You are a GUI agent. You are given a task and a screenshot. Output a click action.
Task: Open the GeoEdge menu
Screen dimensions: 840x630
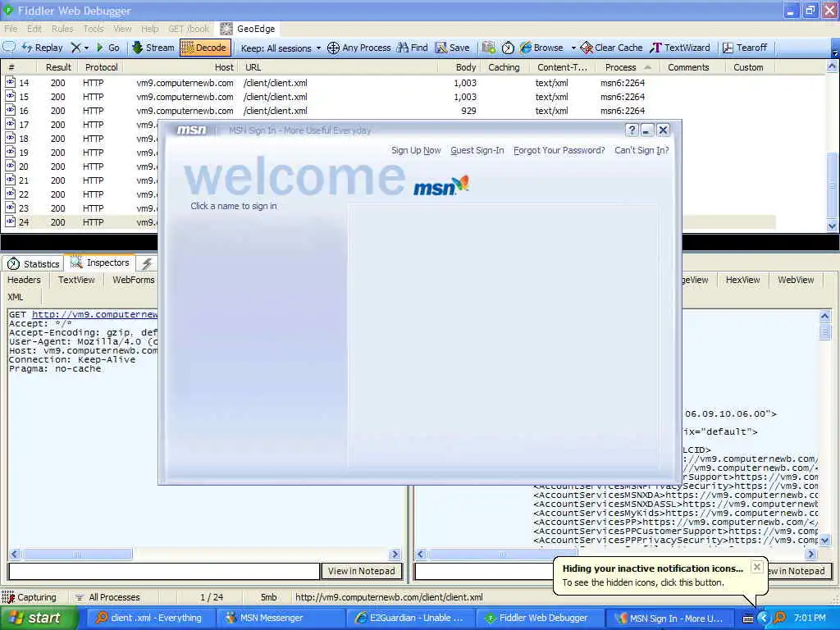point(248,29)
